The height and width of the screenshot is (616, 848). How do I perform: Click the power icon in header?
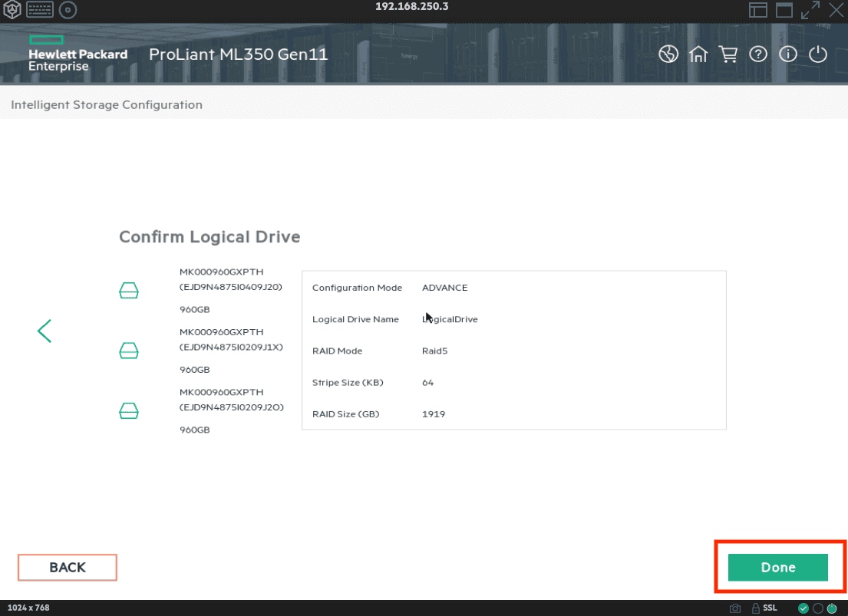[x=818, y=54]
